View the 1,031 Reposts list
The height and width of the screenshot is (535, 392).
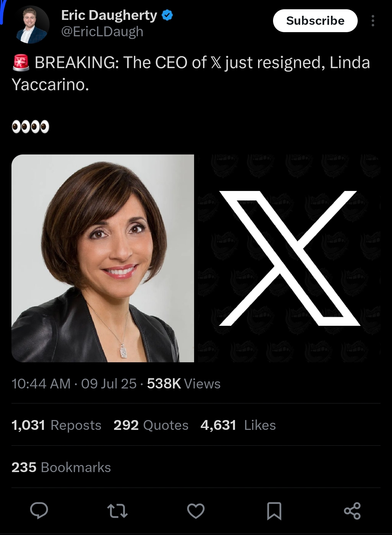coord(56,425)
